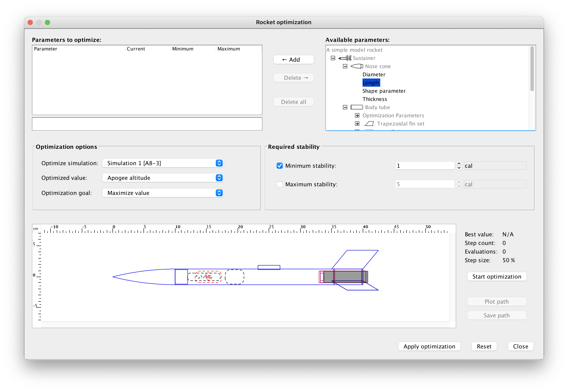Image resolution: width=568 pixels, height=392 pixels.
Task: Click the maximum stability down-arrow stepper
Action: click(459, 186)
